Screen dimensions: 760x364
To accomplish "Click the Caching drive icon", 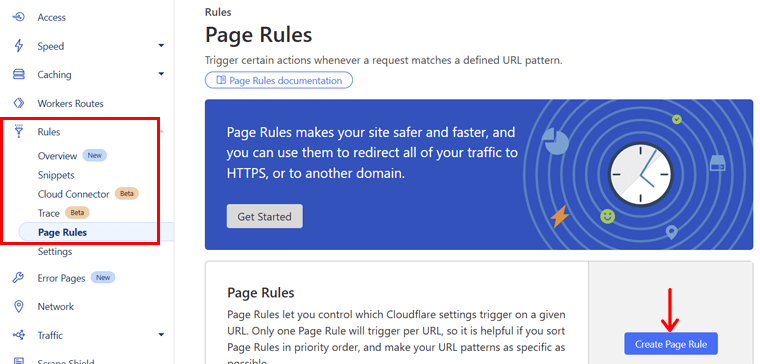I will (x=19, y=75).
